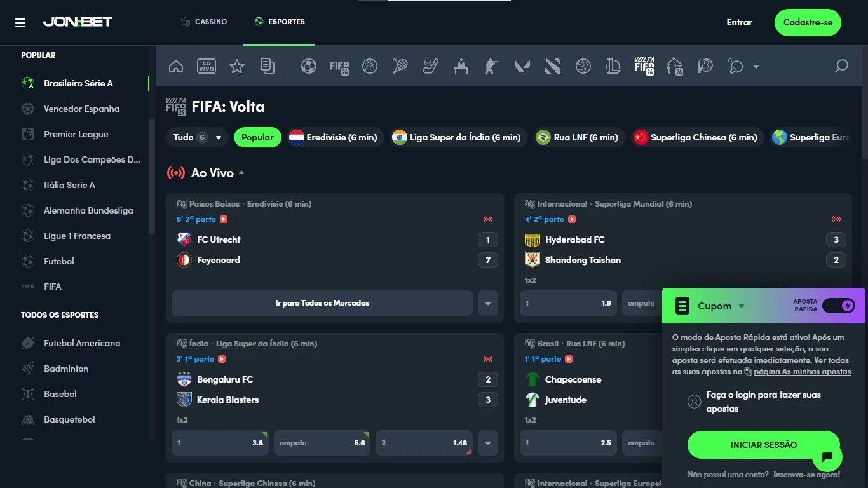Select the soccer ball sport icon
This screenshot has width=868, height=488.
pos(309,66)
